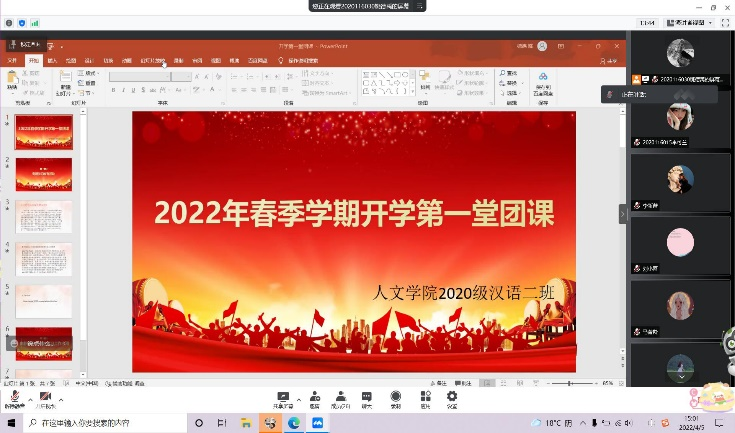This screenshot has width=735, height=433.
Task: Unmute the microphone in meeting toolbar
Action: [x=15, y=398]
